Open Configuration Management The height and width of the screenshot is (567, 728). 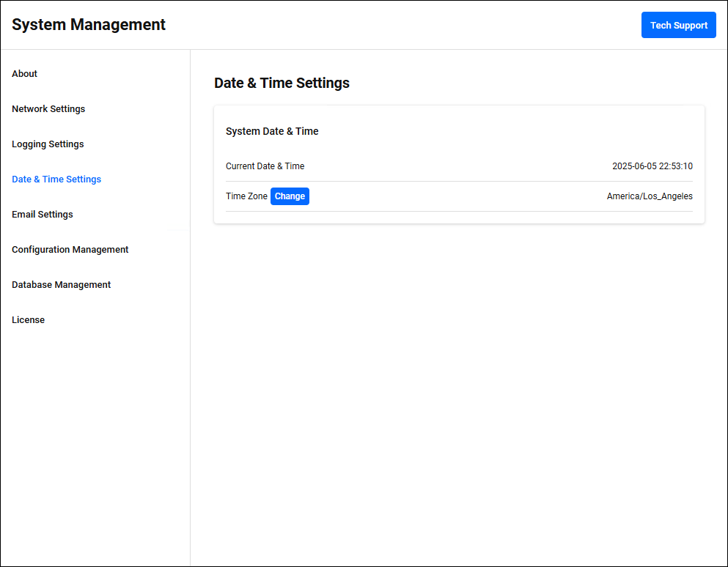70,250
